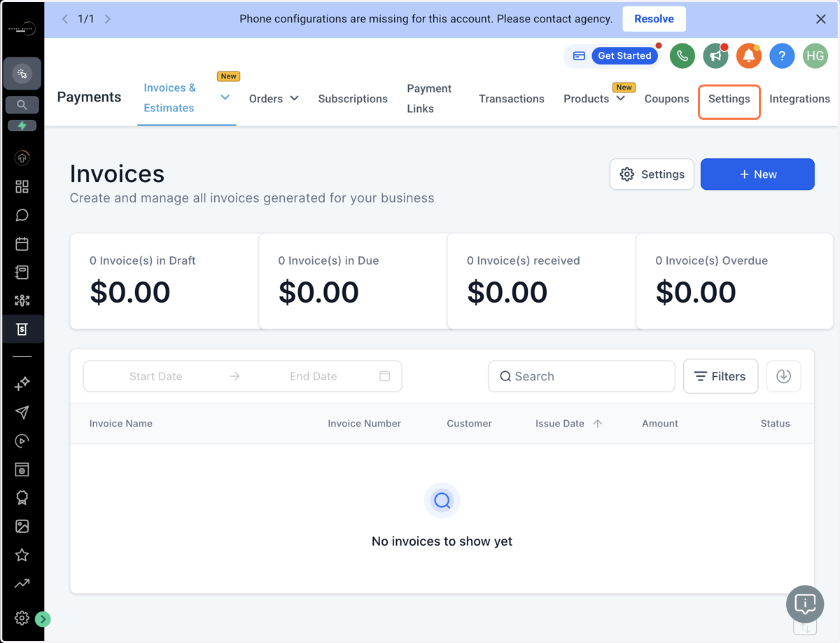Select the Invoice(s) in Draft card
The width and height of the screenshot is (840, 643).
tap(164, 281)
